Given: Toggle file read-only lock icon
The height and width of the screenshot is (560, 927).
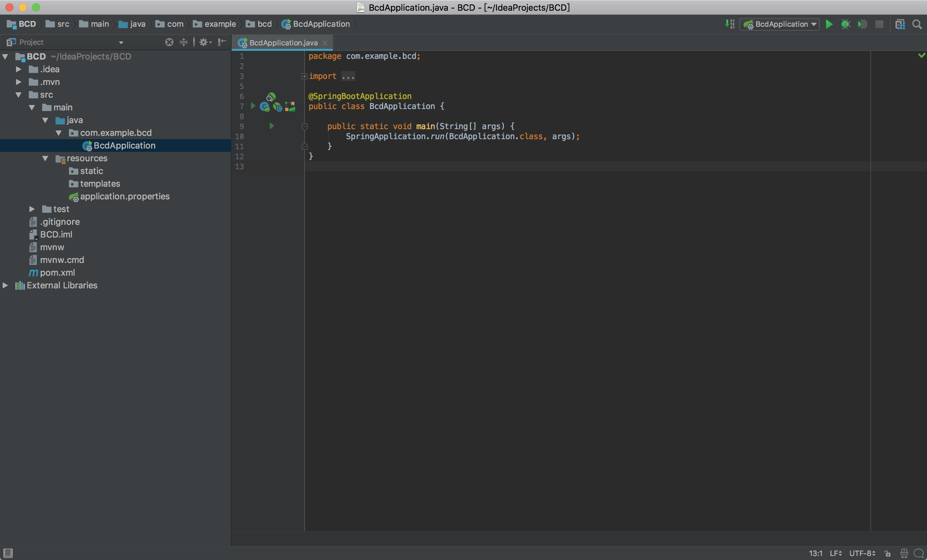Looking at the screenshot, I should click(x=888, y=553).
